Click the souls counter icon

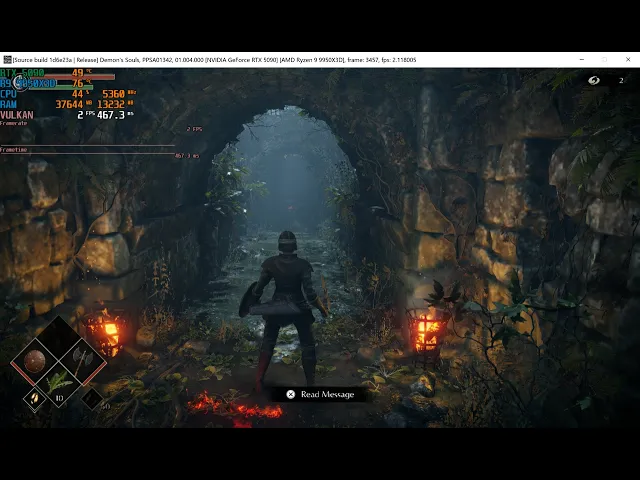(x=594, y=80)
